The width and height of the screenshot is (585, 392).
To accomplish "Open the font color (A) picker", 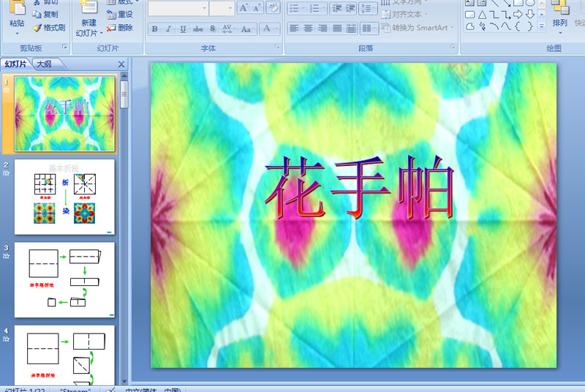I will coord(269,29).
